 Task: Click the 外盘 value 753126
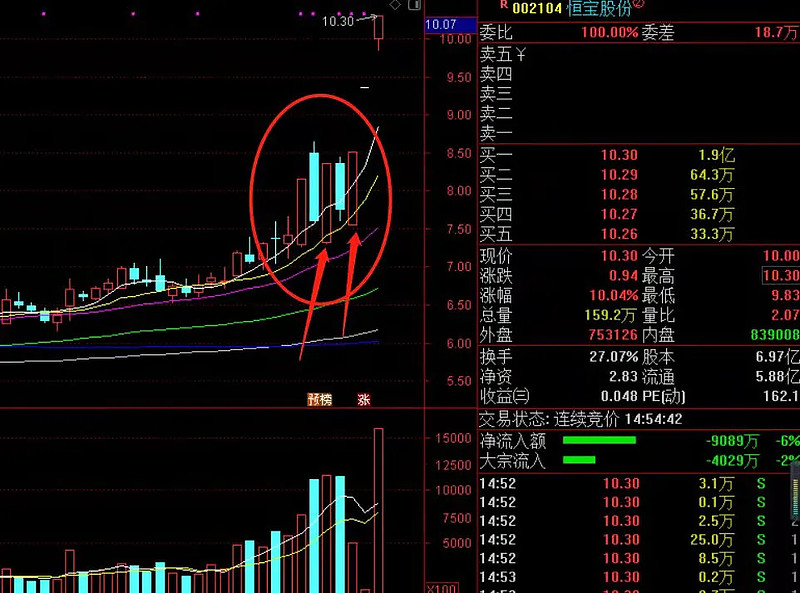(613, 335)
